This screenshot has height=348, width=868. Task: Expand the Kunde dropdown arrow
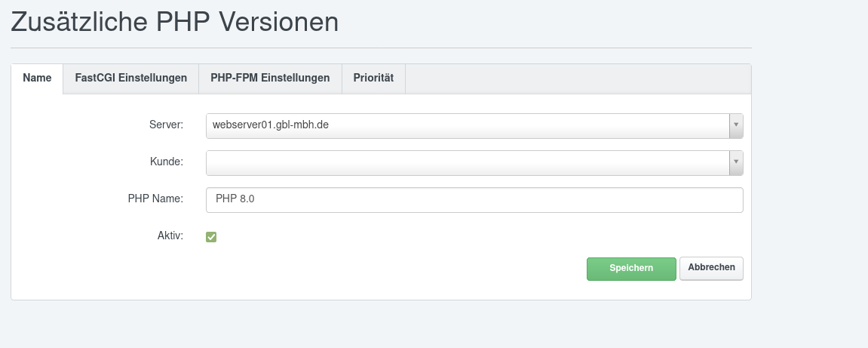pyautogui.click(x=736, y=163)
